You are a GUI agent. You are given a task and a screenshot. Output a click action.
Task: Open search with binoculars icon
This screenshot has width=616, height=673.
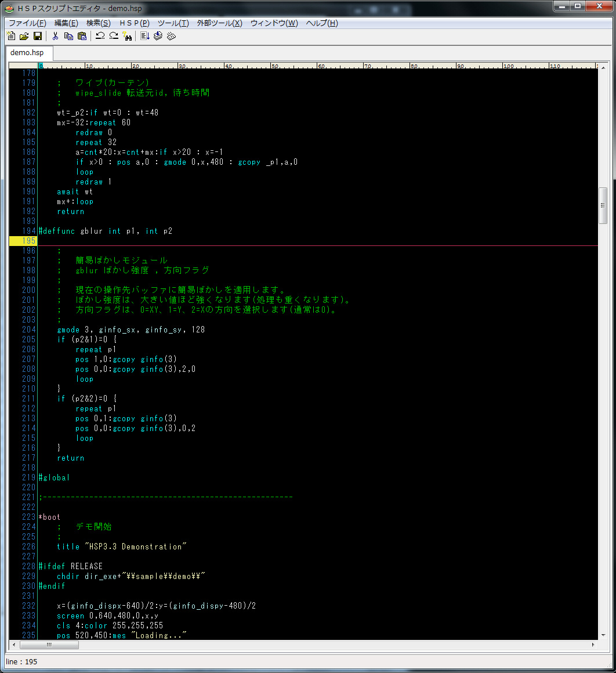click(x=128, y=36)
